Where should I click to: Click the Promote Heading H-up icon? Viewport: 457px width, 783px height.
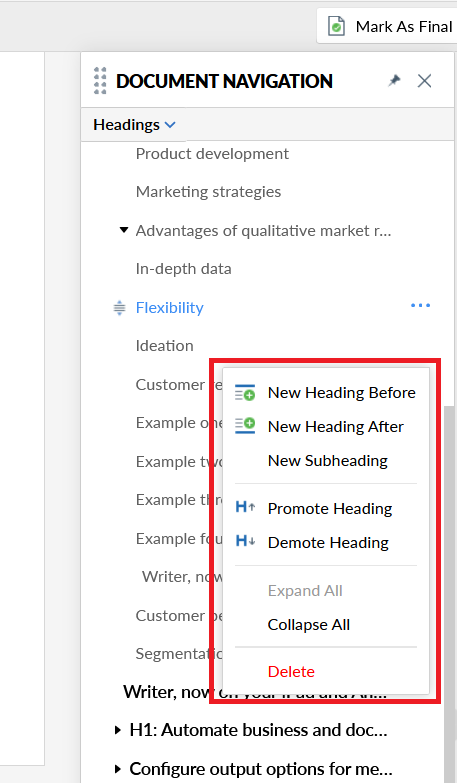(x=245, y=508)
